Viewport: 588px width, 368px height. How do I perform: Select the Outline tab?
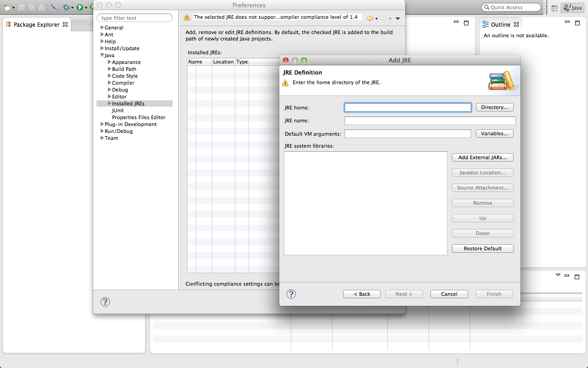pos(501,24)
